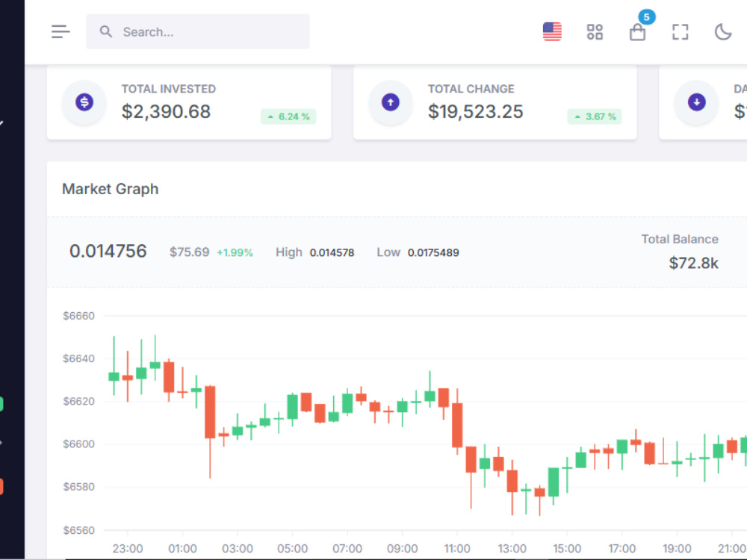This screenshot has width=747, height=560.
Task: Click the large red candlestick near 11:00
Action: pos(457,425)
